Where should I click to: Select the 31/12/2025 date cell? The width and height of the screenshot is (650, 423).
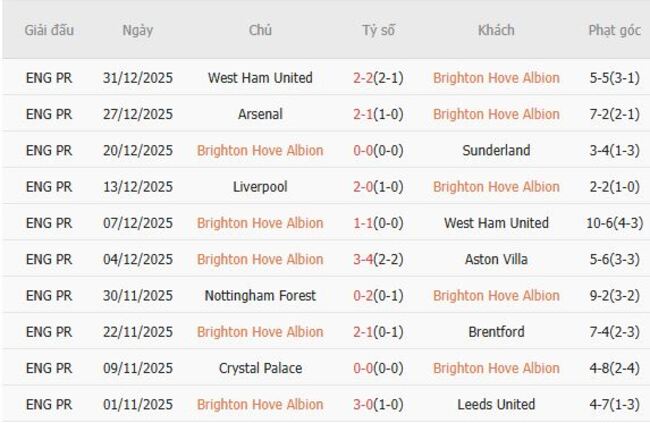point(138,78)
